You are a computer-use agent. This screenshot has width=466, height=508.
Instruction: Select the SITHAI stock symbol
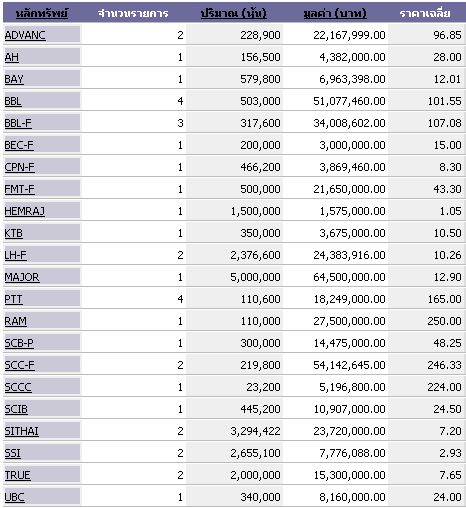click(x=22, y=431)
